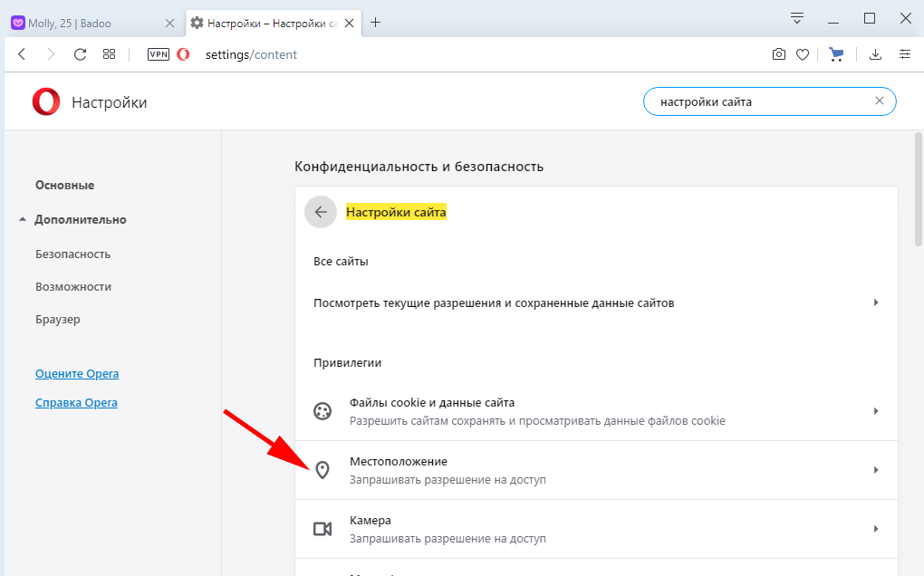Go back using the browser back arrow
Image resolution: width=924 pixels, height=576 pixels.
(x=23, y=54)
